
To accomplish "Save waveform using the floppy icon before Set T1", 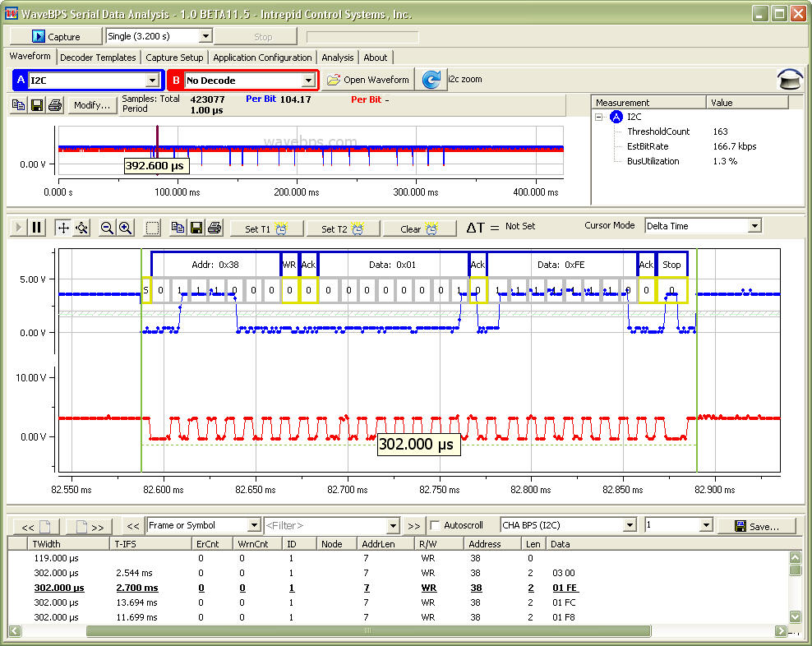I will [x=196, y=228].
